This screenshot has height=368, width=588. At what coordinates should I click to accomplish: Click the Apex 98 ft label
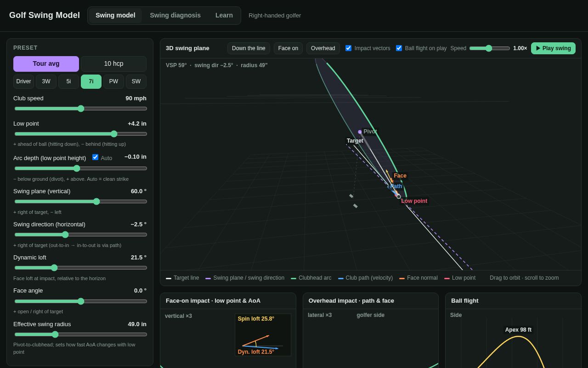tap(518, 330)
